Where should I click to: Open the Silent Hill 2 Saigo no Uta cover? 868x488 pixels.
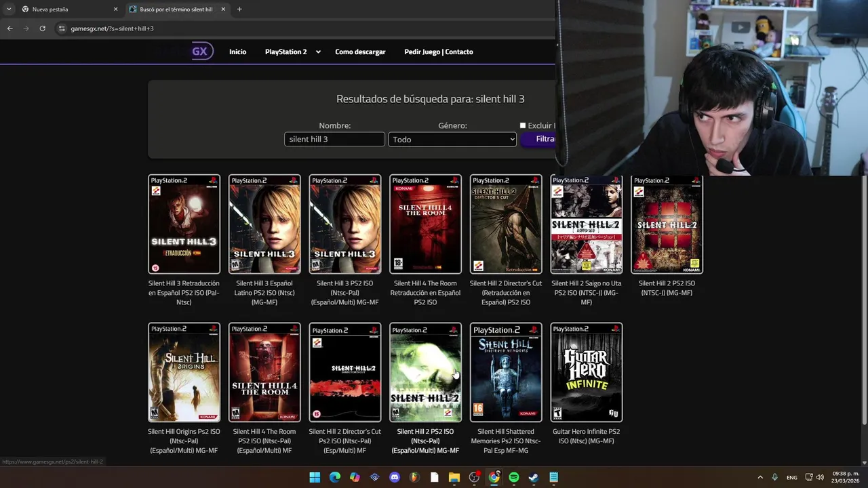click(x=587, y=224)
